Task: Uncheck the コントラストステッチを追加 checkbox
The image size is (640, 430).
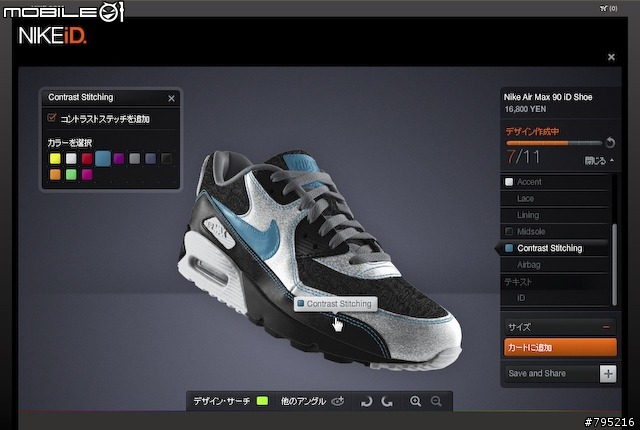Action: tap(52, 118)
